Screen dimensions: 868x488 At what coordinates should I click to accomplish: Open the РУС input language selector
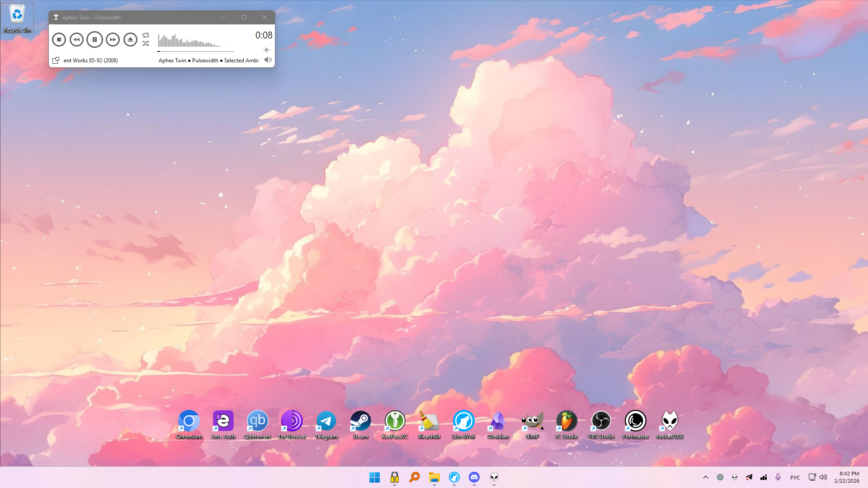(795, 478)
